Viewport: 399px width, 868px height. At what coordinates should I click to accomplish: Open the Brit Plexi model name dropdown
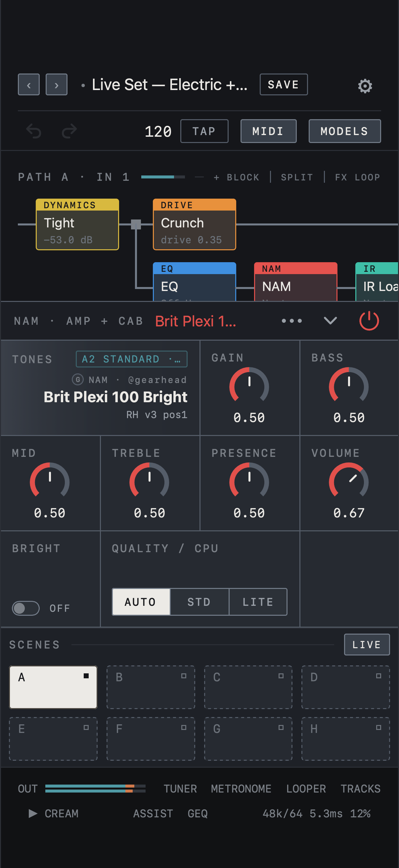click(x=196, y=321)
